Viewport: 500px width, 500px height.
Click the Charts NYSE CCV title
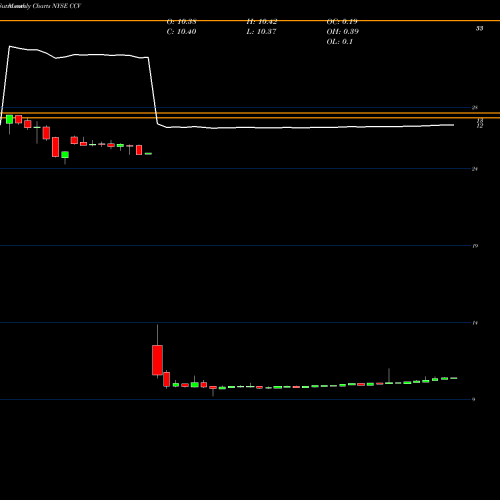point(57,6)
